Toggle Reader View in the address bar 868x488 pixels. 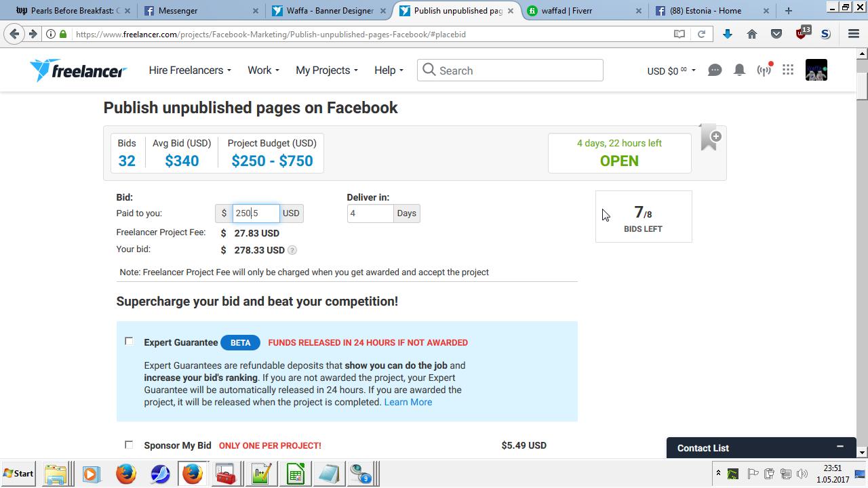(679, 34)
